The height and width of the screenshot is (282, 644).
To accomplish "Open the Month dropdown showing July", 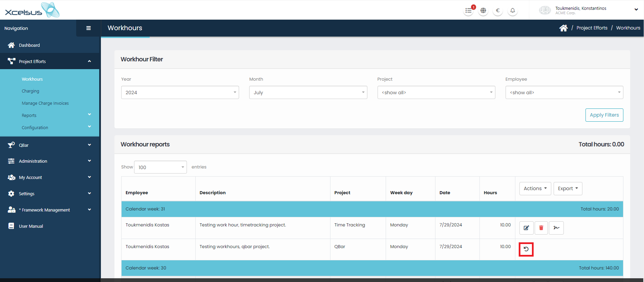I will (x=308, y=93).
